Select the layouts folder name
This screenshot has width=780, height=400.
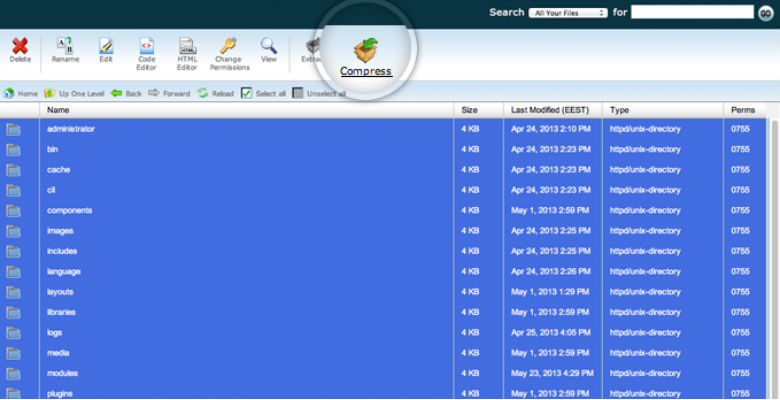click(60, 292)
